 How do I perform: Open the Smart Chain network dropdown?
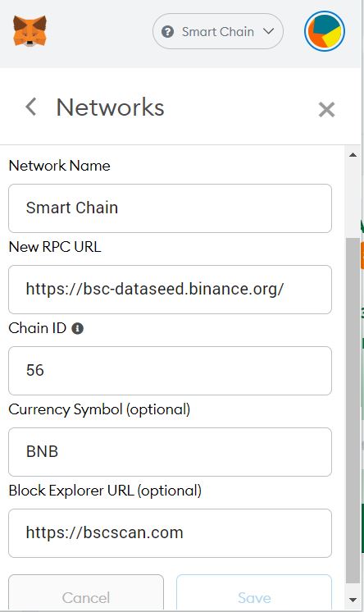pos(218,31)
